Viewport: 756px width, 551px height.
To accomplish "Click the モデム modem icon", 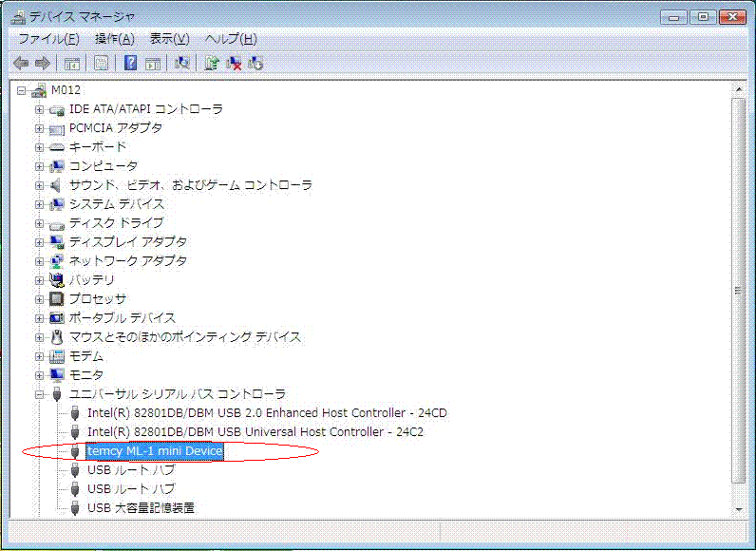I will click(57, 356).
